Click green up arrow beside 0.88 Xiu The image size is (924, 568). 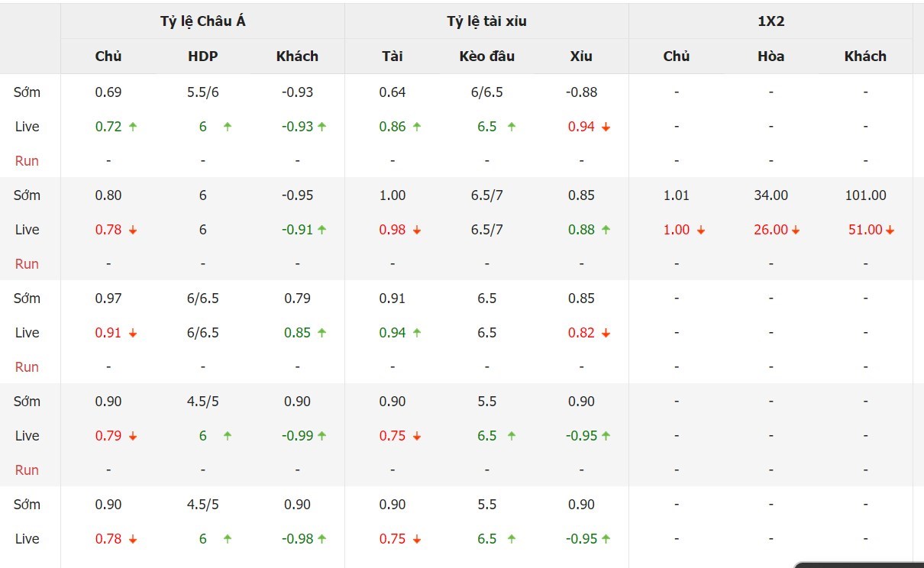(x=606, y=230)
